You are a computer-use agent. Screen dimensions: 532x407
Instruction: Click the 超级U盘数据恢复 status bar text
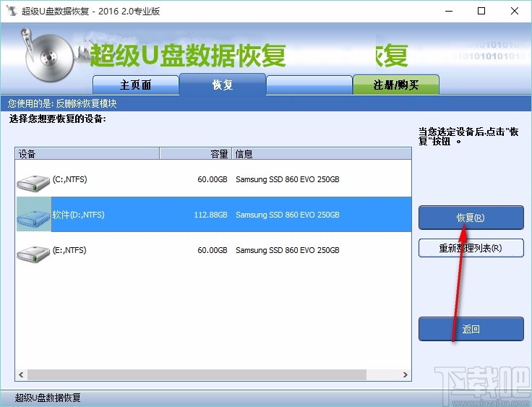point(48,398)
